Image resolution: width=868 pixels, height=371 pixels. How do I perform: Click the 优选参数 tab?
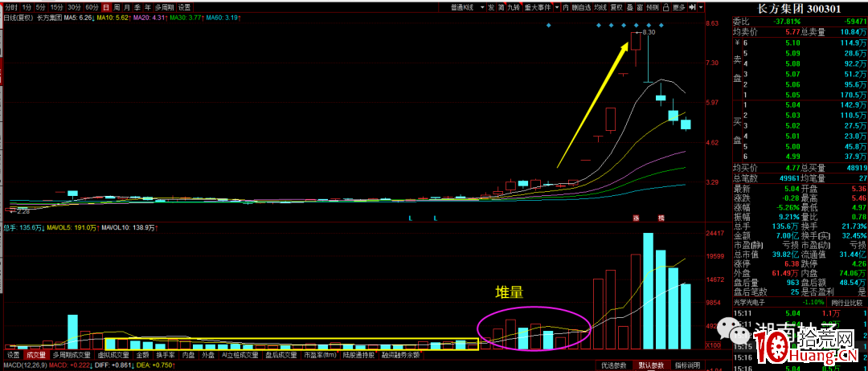pos(613,365)
